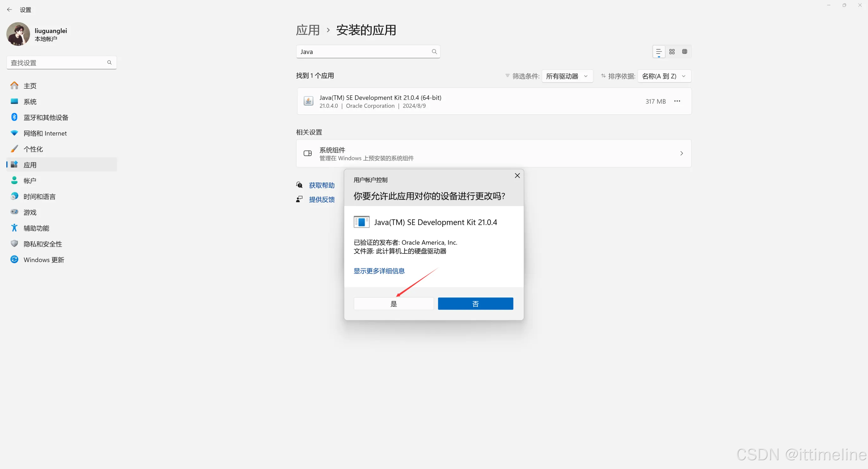Switch to list view layout icon
This screenshot has width=868, height=469.
(x=659, y=52)
